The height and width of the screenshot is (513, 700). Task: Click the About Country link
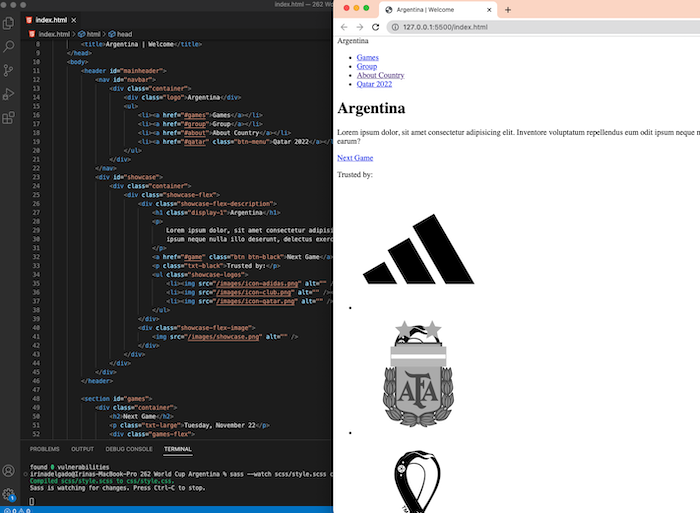click(380, 75)
